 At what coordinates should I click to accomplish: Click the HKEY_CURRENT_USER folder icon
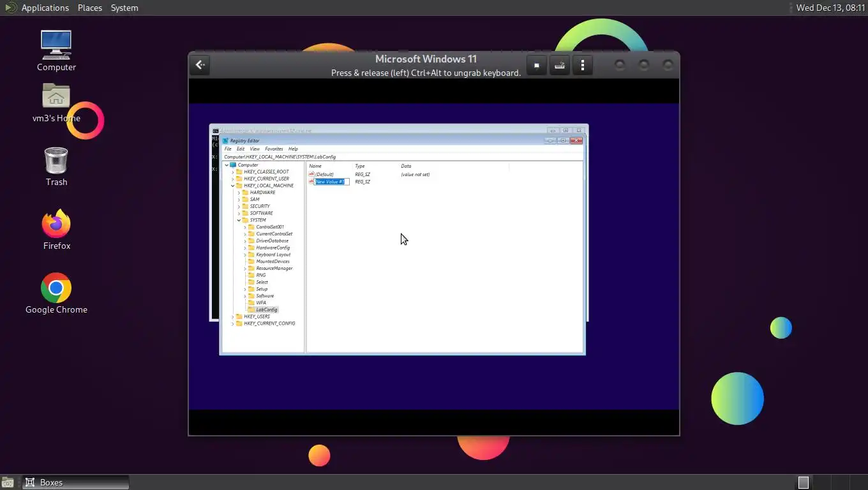239,179
